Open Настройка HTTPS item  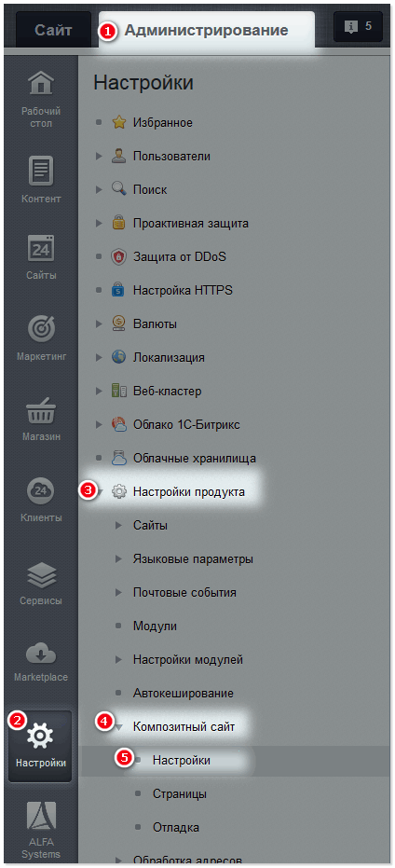pos(183,291)
